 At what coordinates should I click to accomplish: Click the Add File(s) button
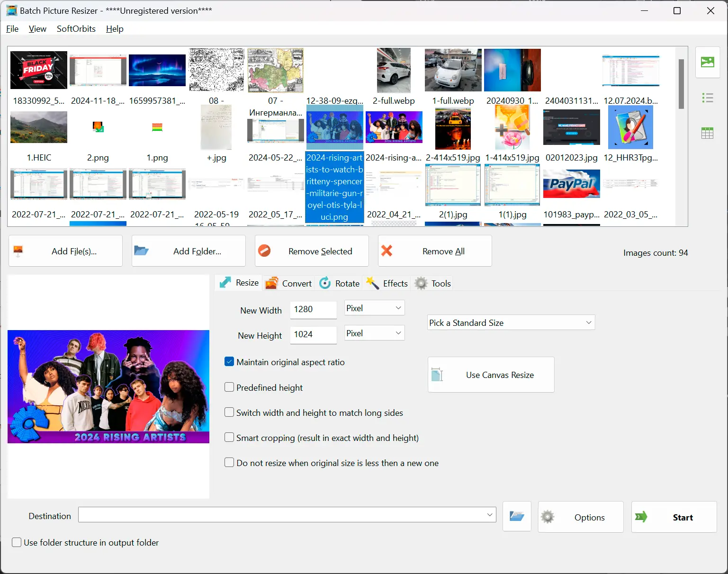coord(65,251)
